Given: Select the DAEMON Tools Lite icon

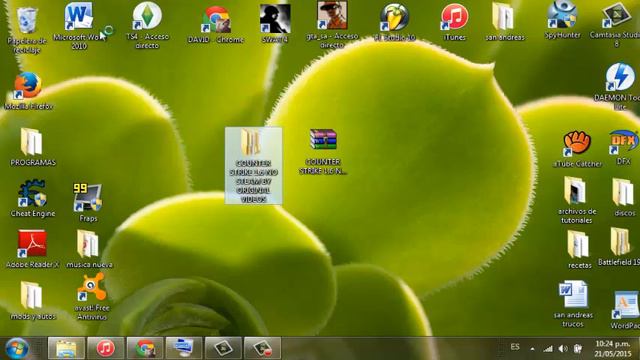Looking at the screenshot, I should click(x=620, y=77).
